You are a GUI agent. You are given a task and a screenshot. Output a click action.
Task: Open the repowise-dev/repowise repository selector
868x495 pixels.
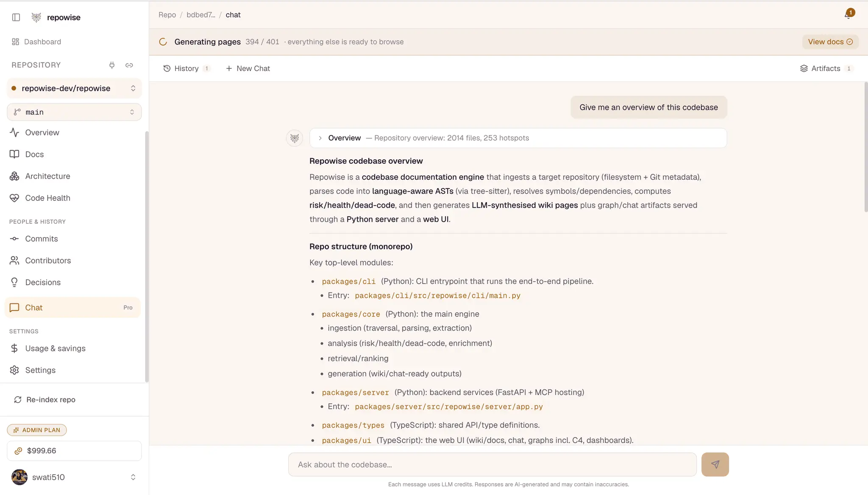pyautogui.click(x=74, y=88)
